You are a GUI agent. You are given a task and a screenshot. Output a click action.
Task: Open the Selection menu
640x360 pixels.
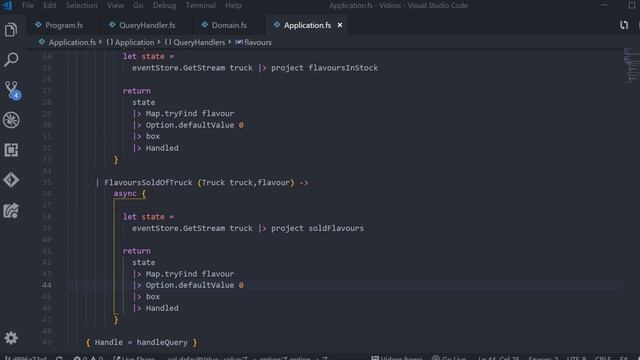coord(82,5)
